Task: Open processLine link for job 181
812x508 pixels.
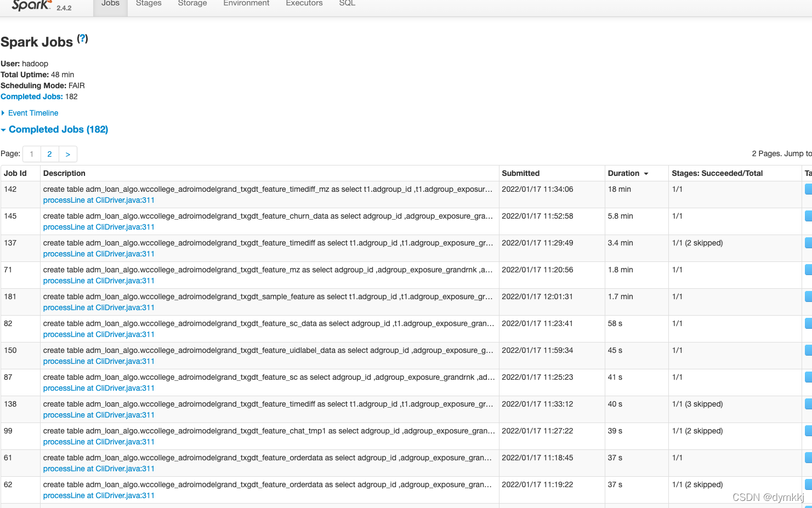Action: (99, 307)
